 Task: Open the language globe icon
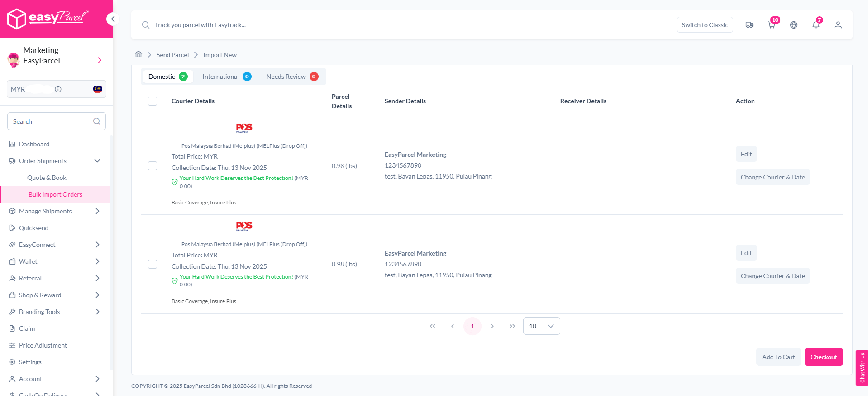tap(794, 25)
